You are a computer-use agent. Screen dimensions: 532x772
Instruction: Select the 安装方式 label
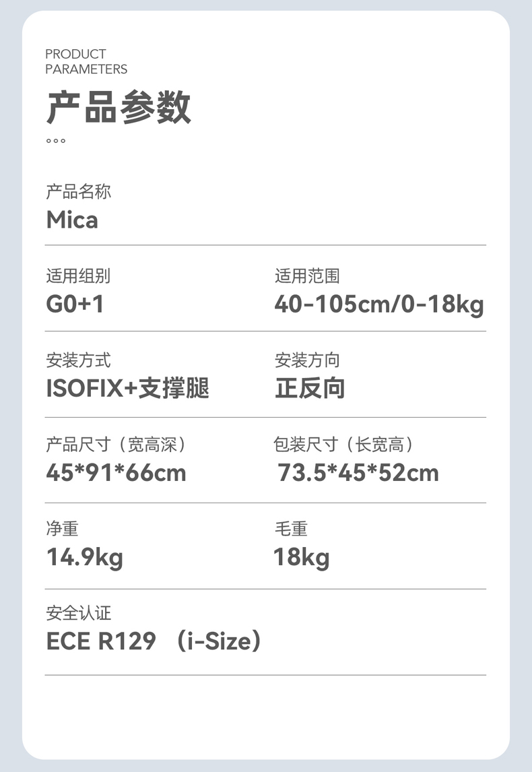pyautogui.click(x=78, y=360)
